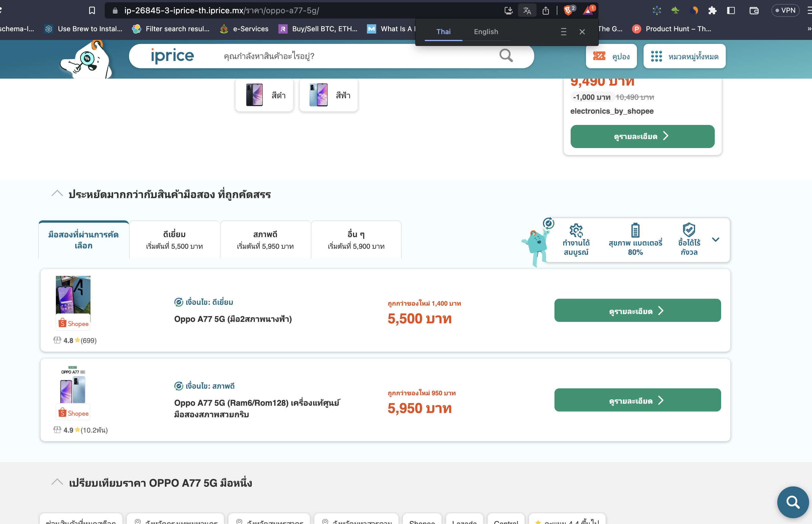Viewport: 812px width, 524px height.
Task: Open the extensions puzzle icon
Action: pyautogui.click(x=712, y=10)
